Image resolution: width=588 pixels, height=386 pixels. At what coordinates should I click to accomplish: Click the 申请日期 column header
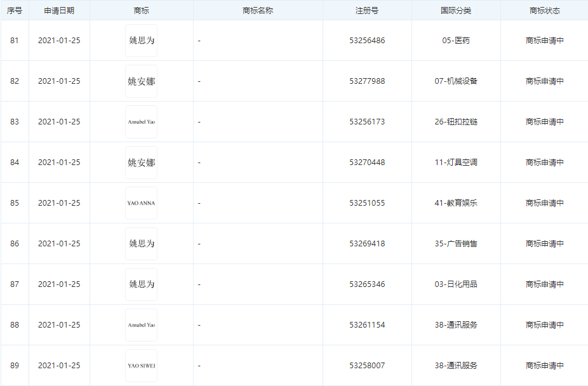point(59,11)
